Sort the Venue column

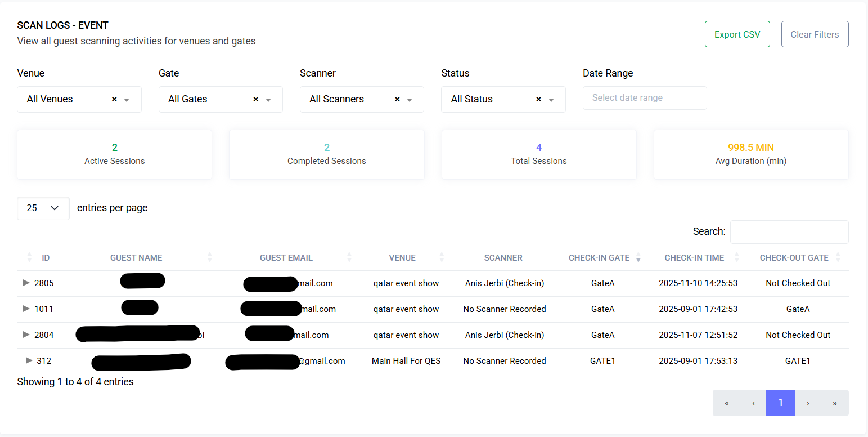click(x=442, y=257)
